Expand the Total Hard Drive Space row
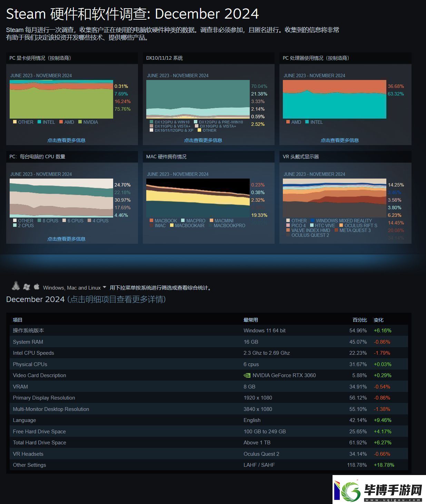The width and height of the screenshot is (426, 504). coord(209,443)
